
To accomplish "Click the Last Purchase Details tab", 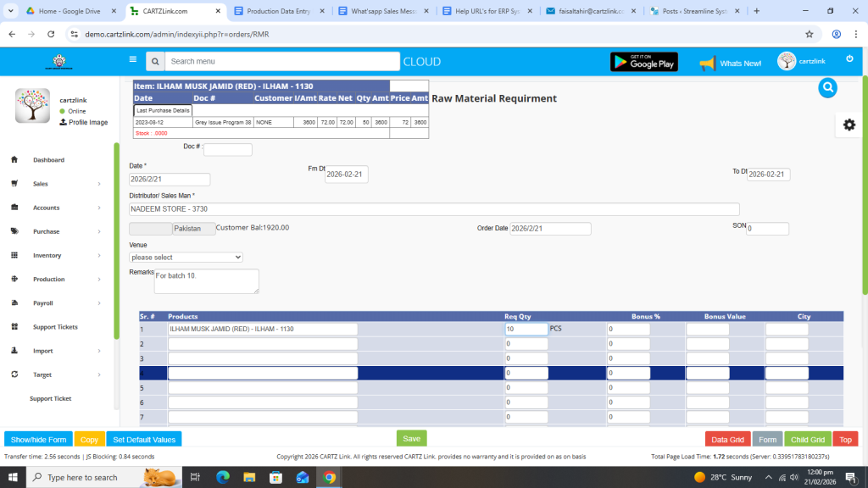I will pyautogui.click(x=163, y=111).
